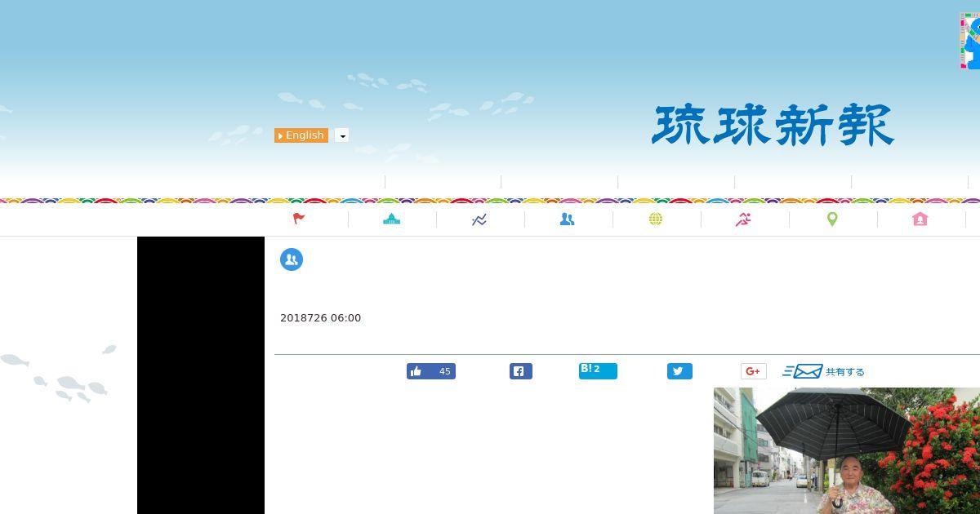Open the blue people nav icon
This screenshot has width=980, height=514.
click(x=568, y=219)
